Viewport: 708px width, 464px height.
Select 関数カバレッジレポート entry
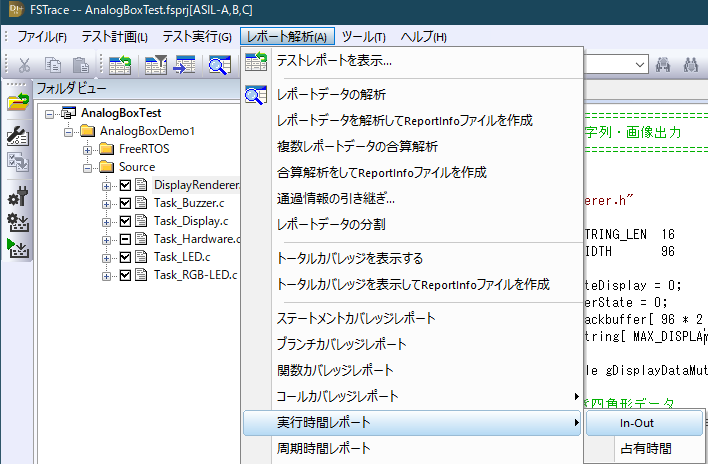[x=412, y=371]
